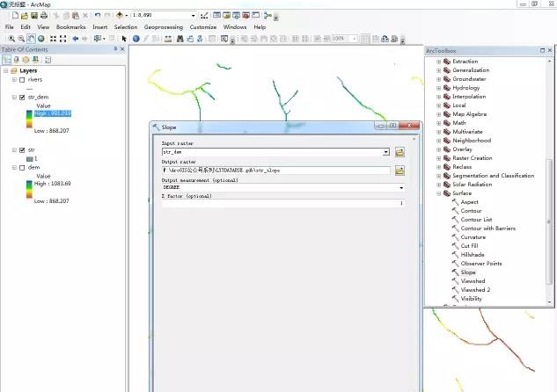The width and height of the screenshot is (557, 392).
Task: Select the Observer Points tool
Action: 481,263
